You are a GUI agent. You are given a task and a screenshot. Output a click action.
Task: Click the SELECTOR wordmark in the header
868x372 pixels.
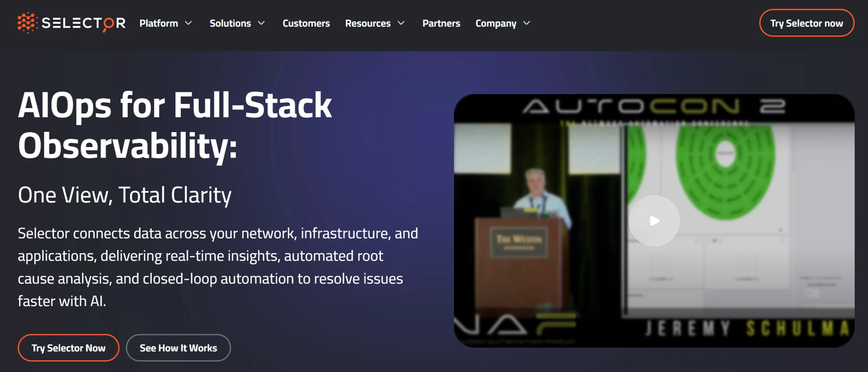[x=83, y=23]
